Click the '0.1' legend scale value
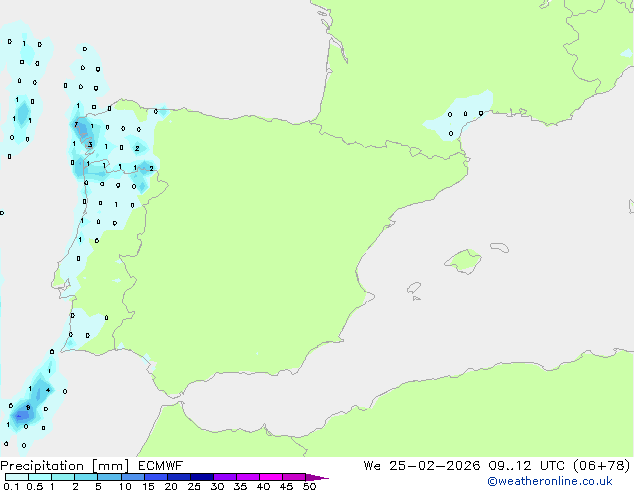 (x=11, y=486)
